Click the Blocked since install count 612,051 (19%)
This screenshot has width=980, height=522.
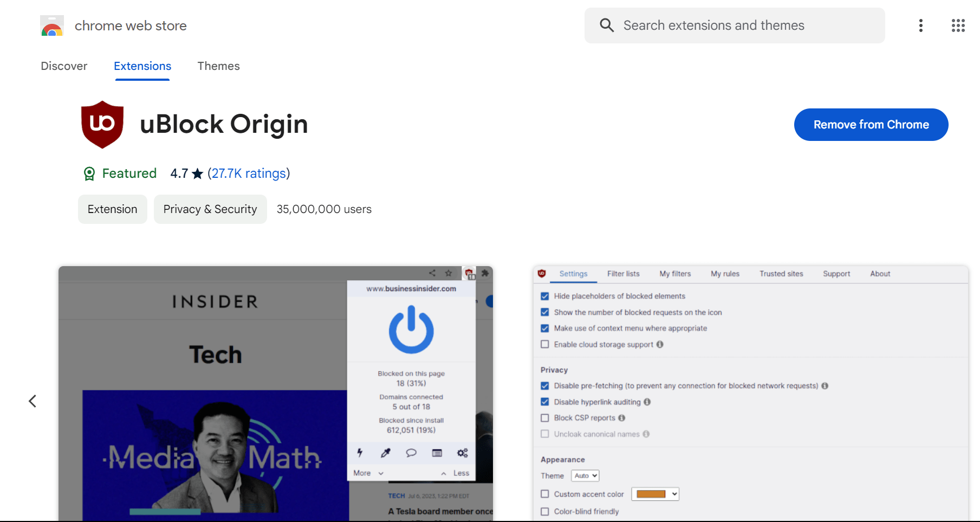tap(411, 430)
